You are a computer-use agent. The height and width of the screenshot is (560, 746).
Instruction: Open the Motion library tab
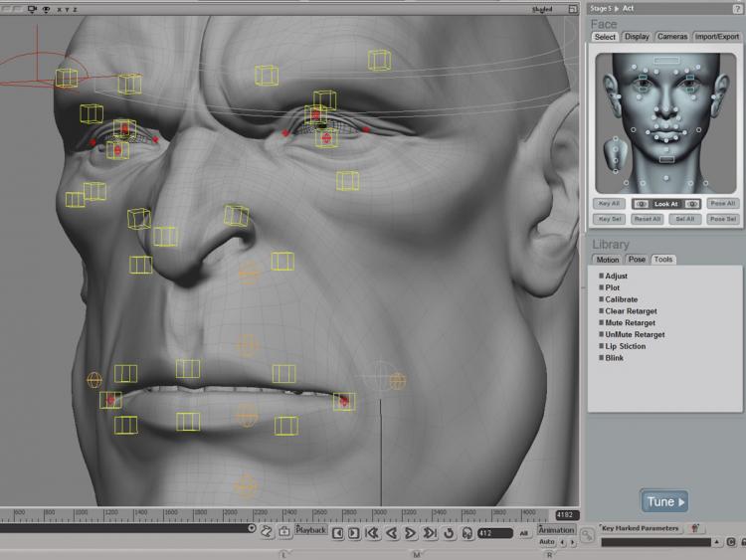pyautogui.click(x=607, y=260)
